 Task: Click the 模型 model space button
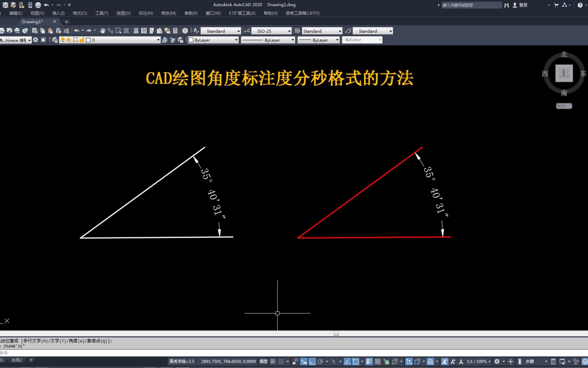click(x=263, y=361)
